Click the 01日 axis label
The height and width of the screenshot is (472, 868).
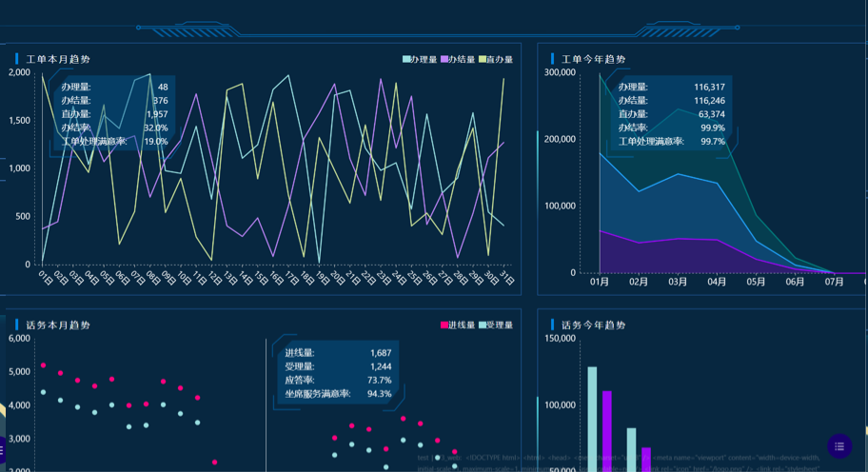[x=46, y=278]
